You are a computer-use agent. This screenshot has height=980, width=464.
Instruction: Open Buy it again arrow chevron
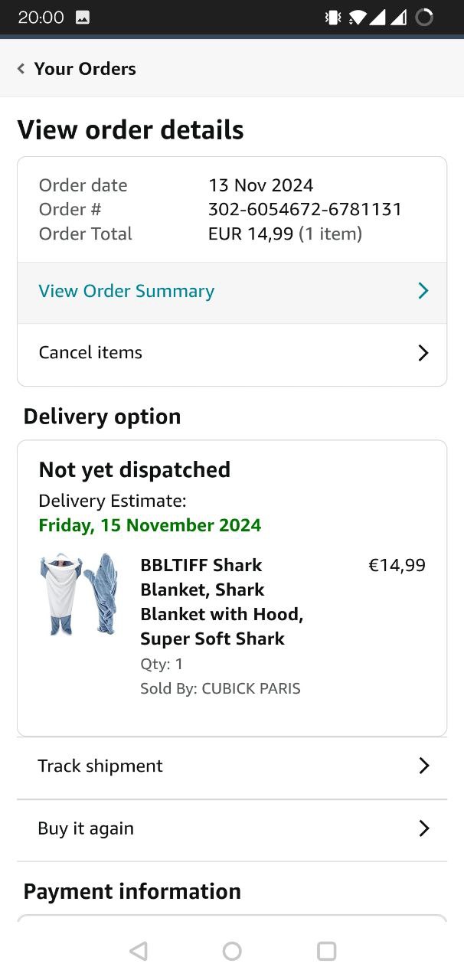coord(423,828)
